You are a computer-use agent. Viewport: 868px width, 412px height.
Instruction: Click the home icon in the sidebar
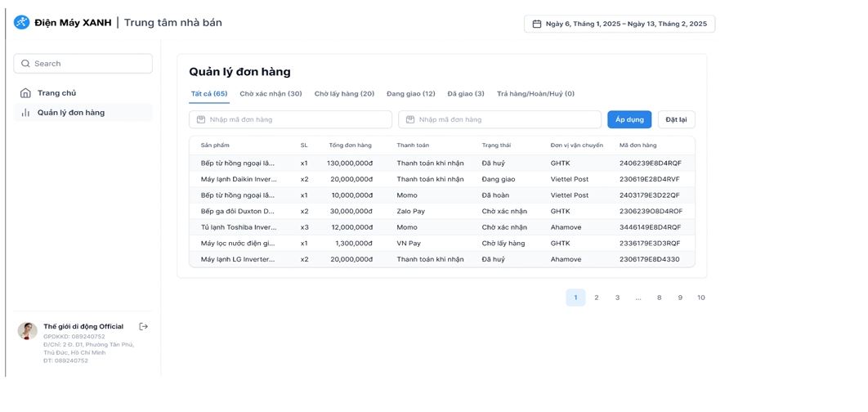tap(26, 93)
